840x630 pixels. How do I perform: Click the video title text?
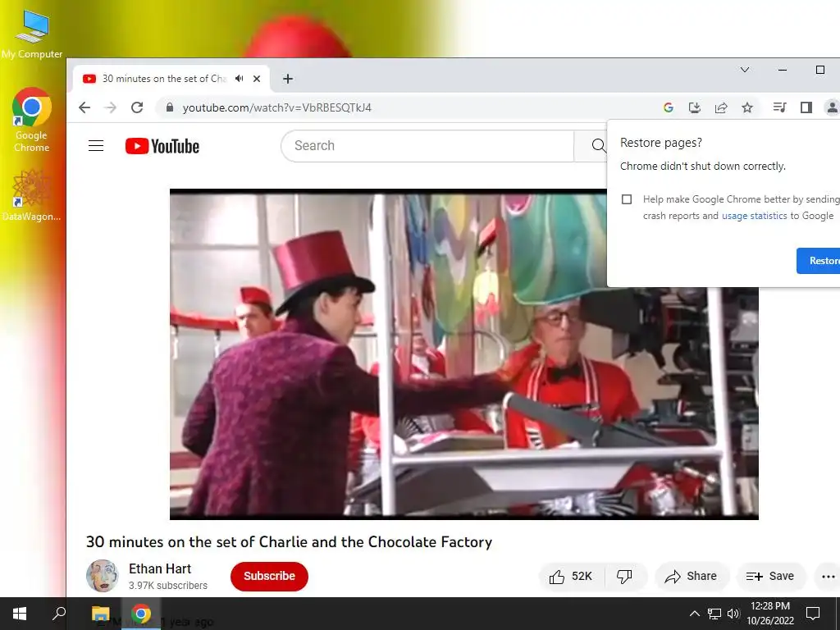[x=290, y=542]
